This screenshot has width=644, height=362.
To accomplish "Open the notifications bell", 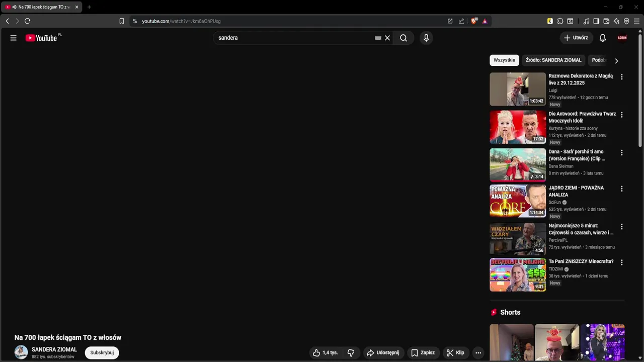I will [x=603, y=38].
